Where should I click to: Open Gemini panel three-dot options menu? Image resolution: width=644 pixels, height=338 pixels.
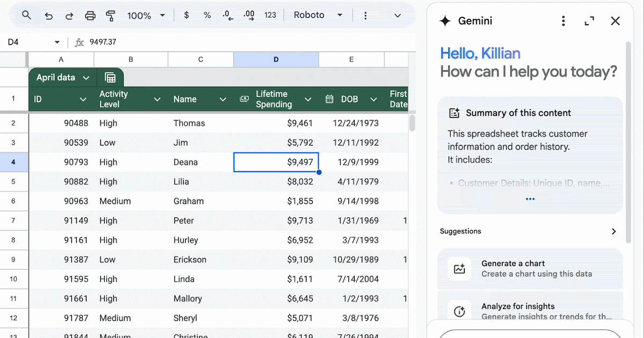coord(563,21)
